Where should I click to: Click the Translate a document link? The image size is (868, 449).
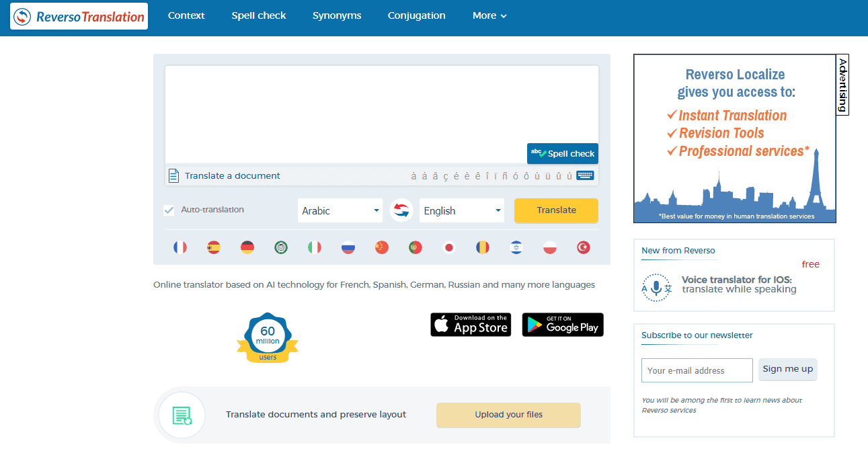(x=232, y=175)
